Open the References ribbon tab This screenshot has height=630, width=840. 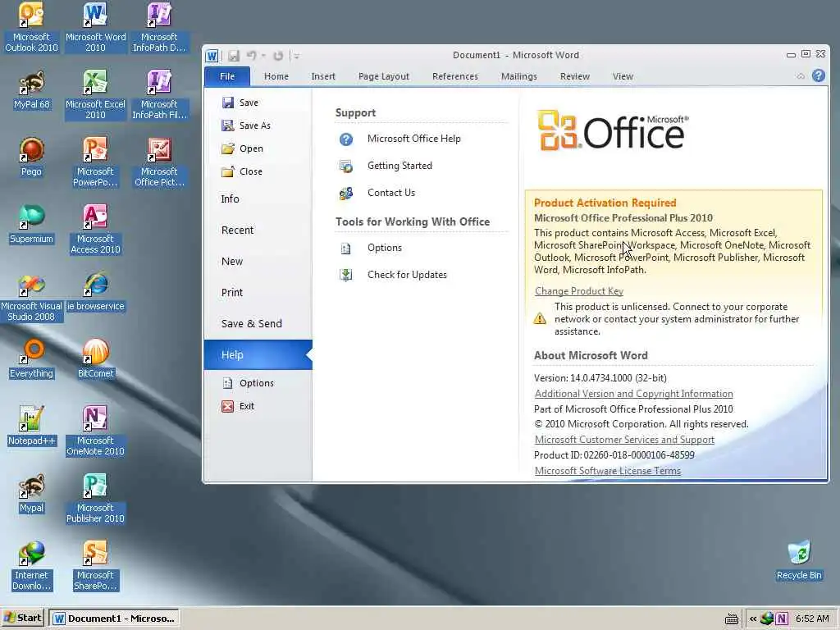(454, 76)
